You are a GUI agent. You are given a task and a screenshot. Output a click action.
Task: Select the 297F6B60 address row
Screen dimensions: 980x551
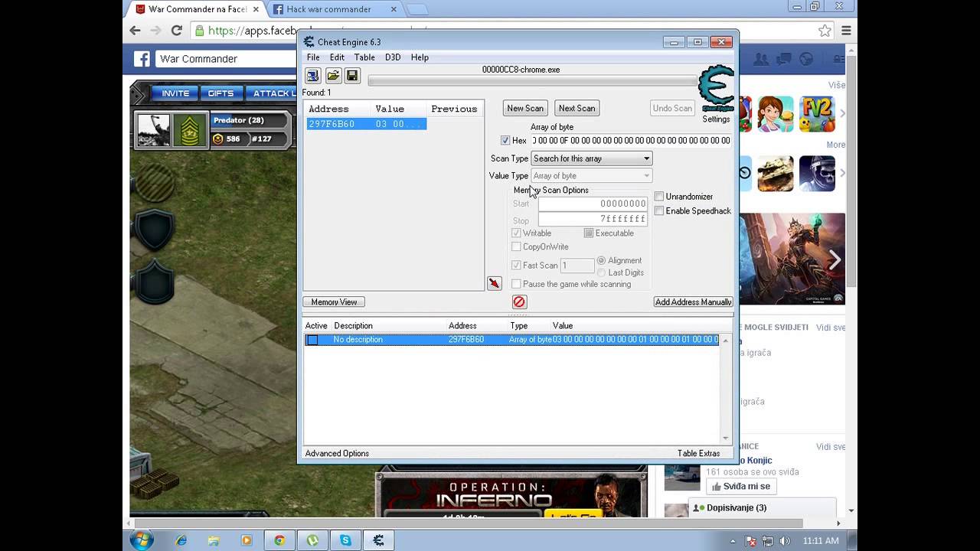pos(365,123)
